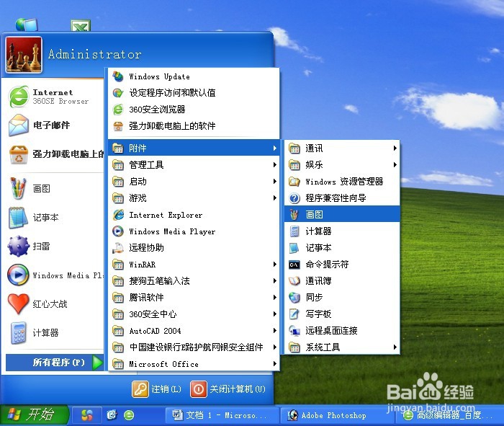Expand the 附件 folder submenu
The image size is (504, 426).
(x=194, y=148)
